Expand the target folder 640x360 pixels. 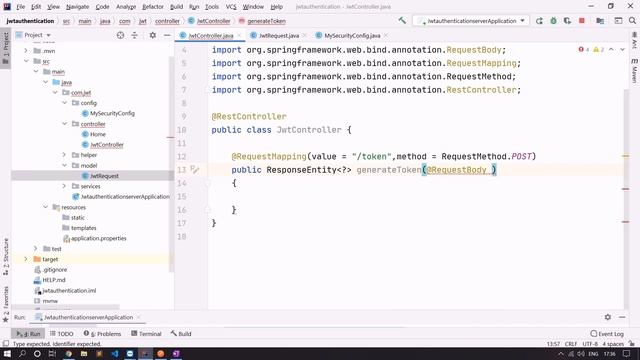[x=26, y=259]
